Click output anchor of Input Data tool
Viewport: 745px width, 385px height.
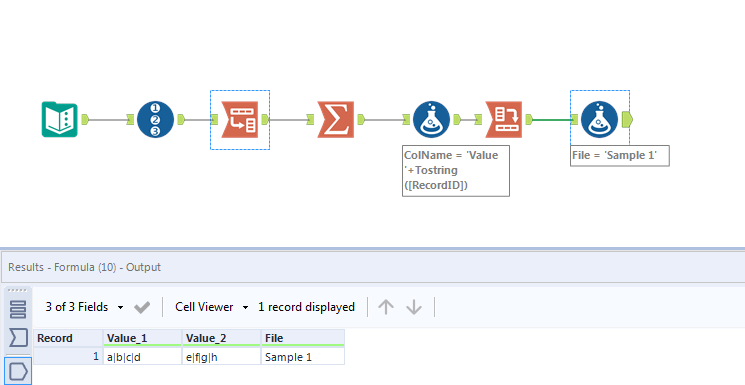(86, 119)
